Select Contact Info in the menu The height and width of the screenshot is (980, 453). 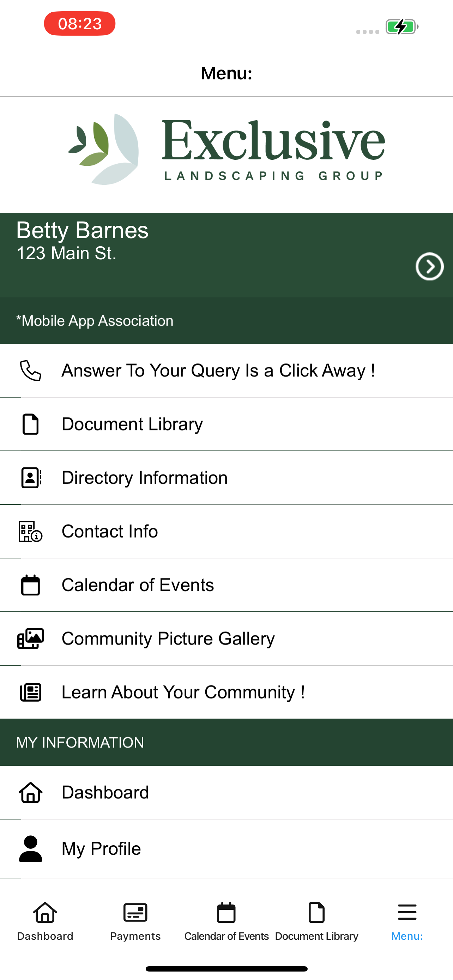pos(227,532)
